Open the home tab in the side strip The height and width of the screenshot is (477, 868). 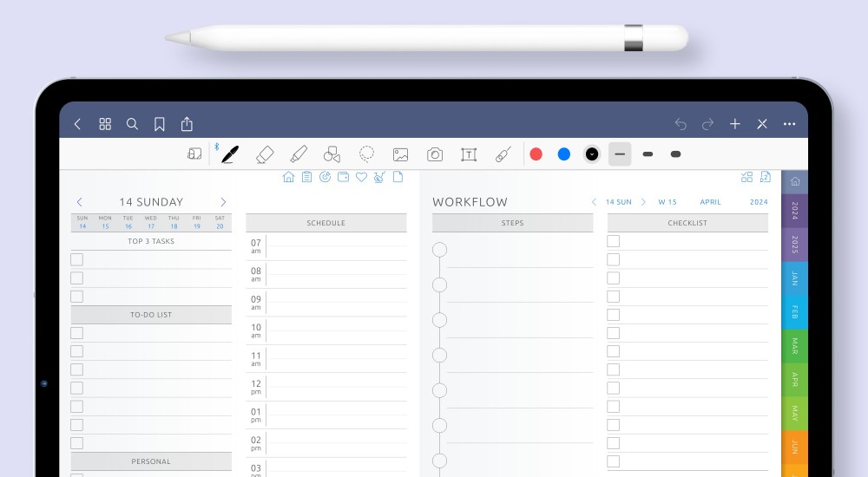point(794,182)
